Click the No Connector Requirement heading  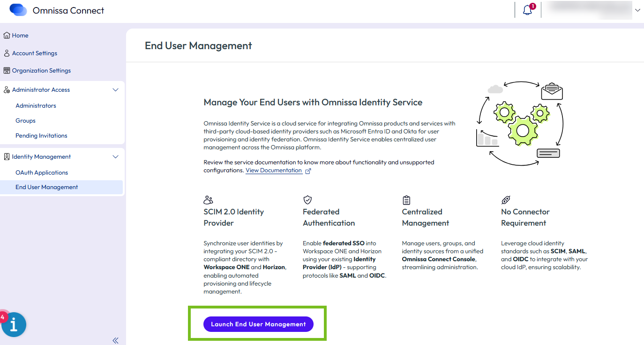[x=525, y=217]
